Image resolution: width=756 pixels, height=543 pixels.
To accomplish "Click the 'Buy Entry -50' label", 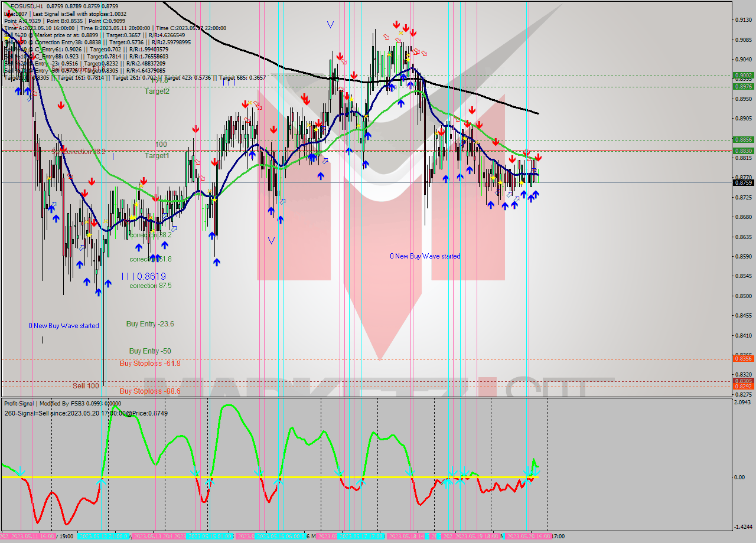I will tap(150, 351).
